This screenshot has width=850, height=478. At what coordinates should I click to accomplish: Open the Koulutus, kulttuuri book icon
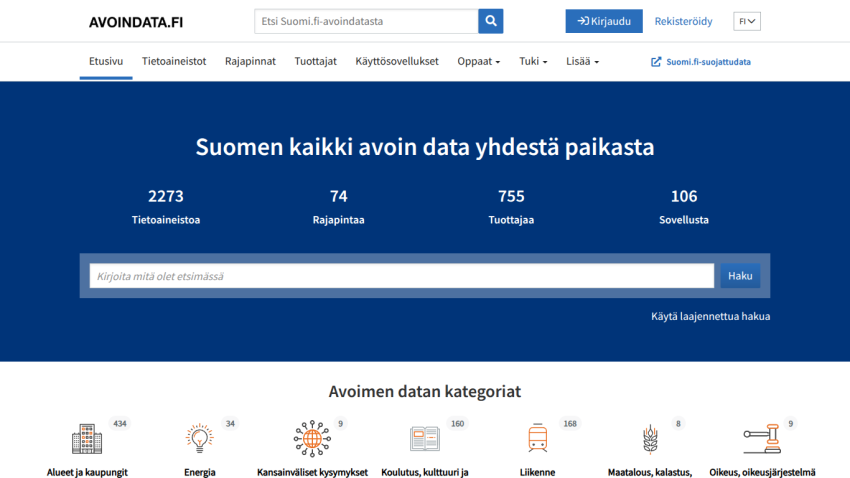[424, 438]
